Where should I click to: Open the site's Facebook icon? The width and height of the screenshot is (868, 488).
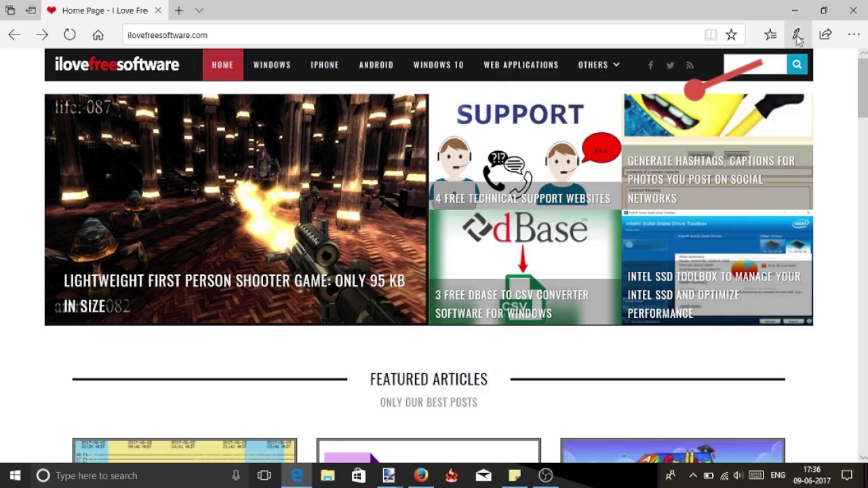pyautogui.click(x=650, y=65)
